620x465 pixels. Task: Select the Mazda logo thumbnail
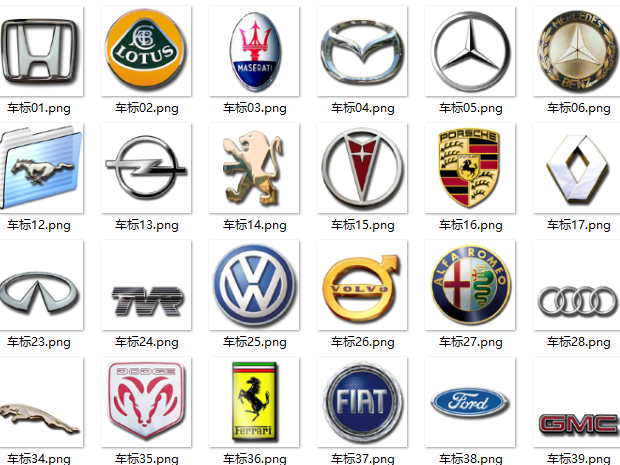click(x=362, y=51)
